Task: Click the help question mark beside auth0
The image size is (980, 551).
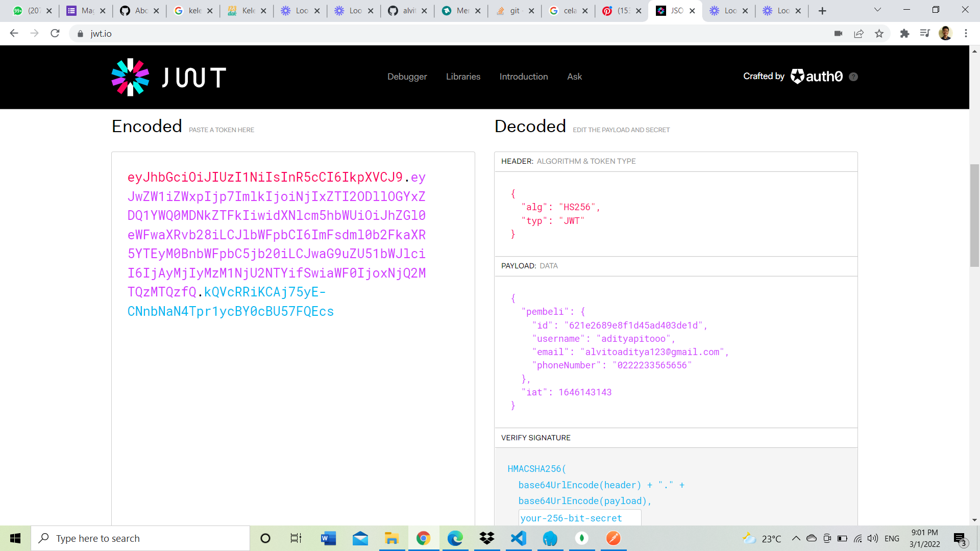Action: (x=853, y=77)
